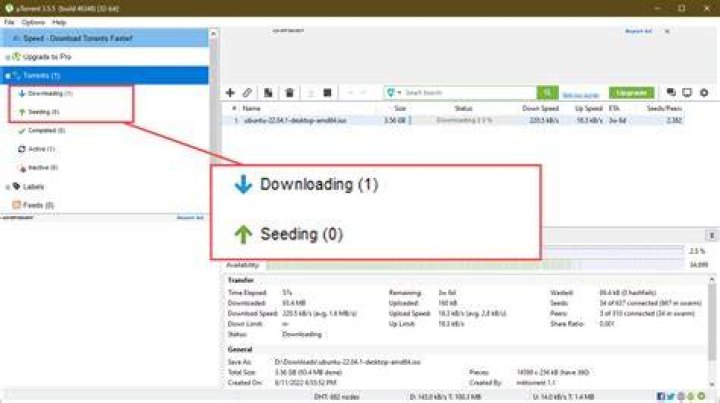The image size is (720, 403).
Task: Click the green network status icon
Action: pos(701,396)
